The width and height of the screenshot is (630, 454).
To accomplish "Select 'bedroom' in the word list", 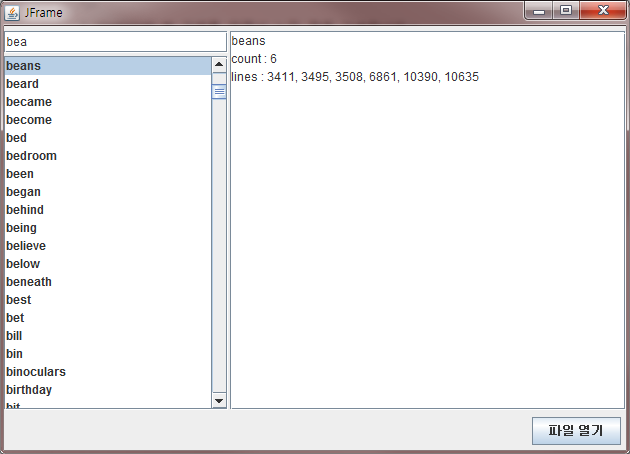I will coord(108,156).
